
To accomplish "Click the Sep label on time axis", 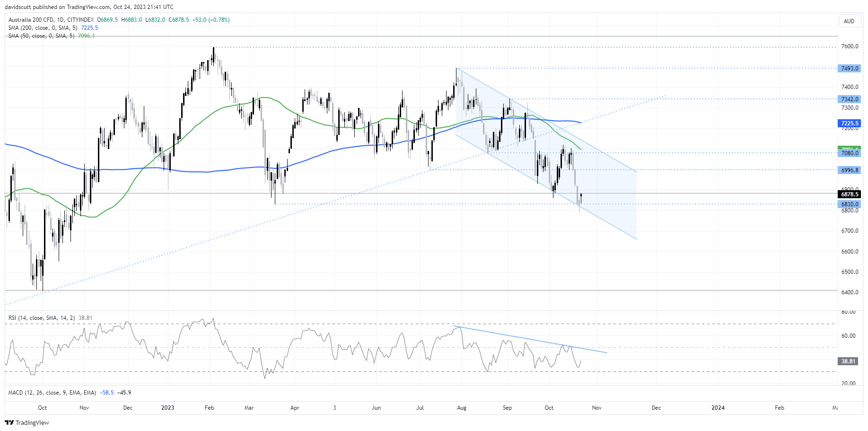I will [x=507, y=408].
